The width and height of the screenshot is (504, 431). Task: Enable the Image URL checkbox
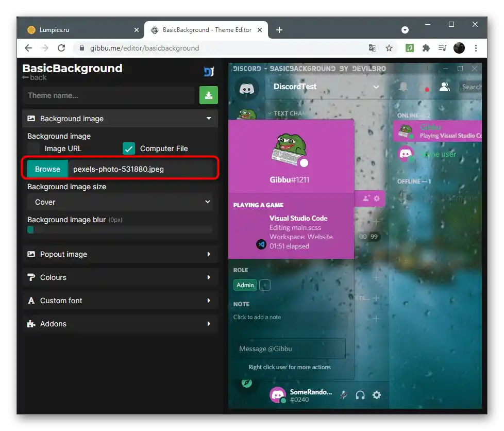tap(33, 148)
